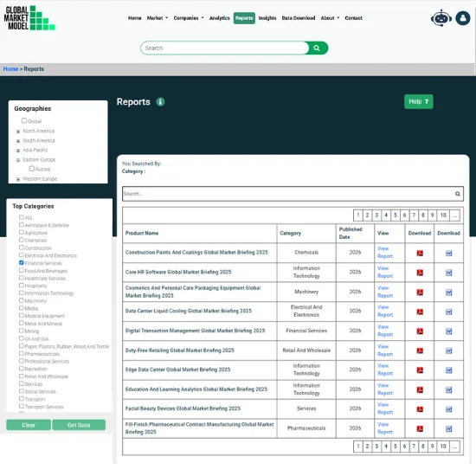The image size is (476, 476).
Task: Click the top pagination ellipsis button
Action: click(x=454, y=215)
